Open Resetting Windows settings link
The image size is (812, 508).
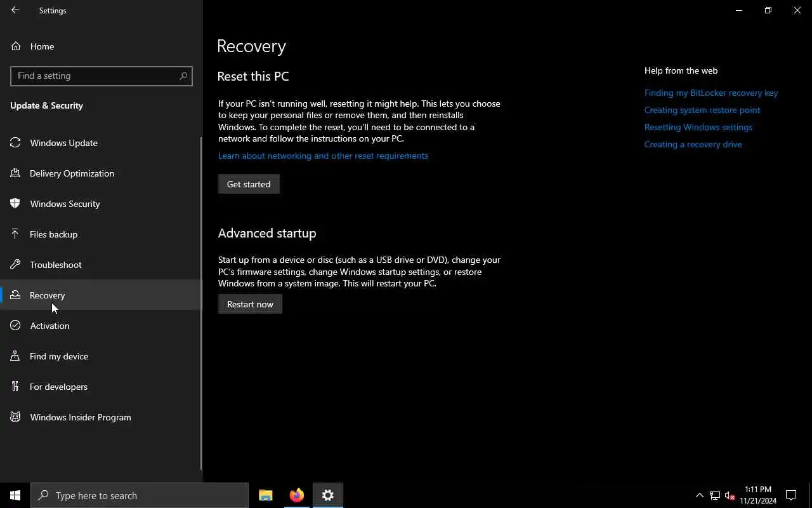pyautogui.click(x=698, y=127)
